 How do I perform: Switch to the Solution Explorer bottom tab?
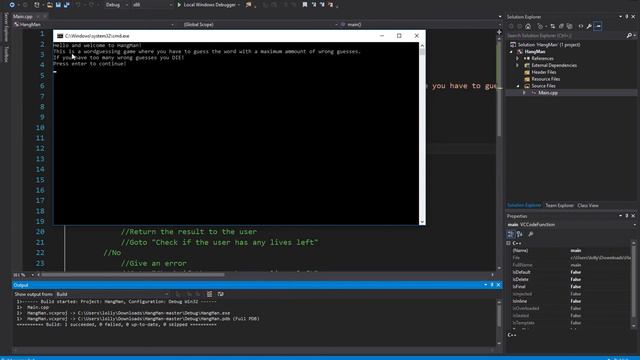click(x=524, y=205)
